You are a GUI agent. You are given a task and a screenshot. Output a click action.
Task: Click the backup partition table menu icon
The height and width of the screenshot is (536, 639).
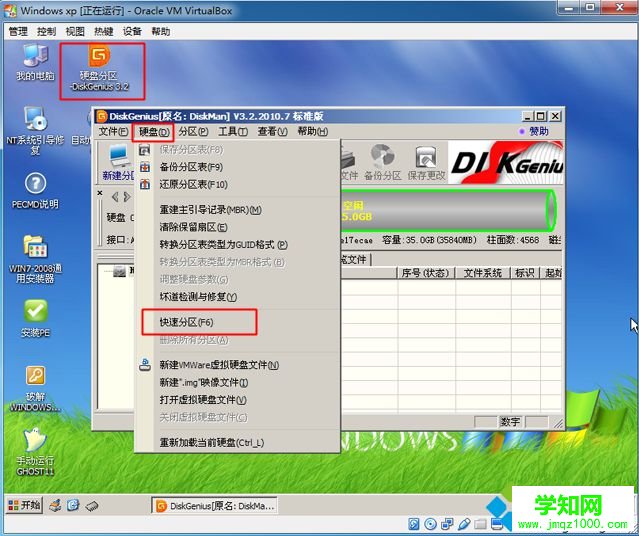tap(145, 167)
